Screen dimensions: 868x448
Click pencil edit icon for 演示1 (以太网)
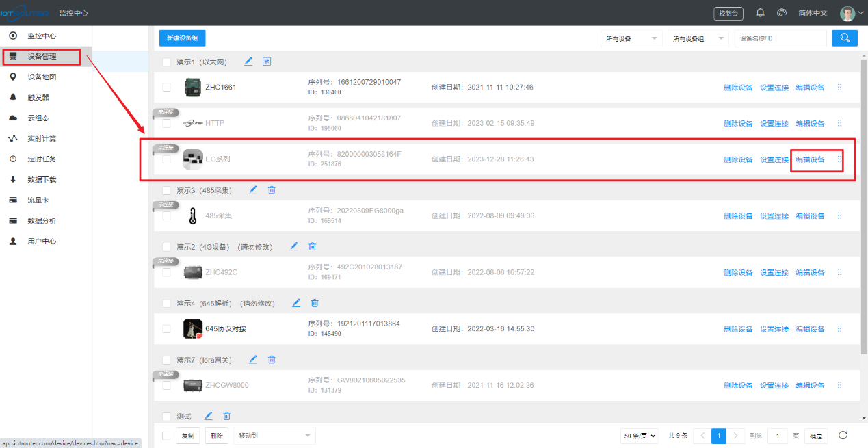248,62
